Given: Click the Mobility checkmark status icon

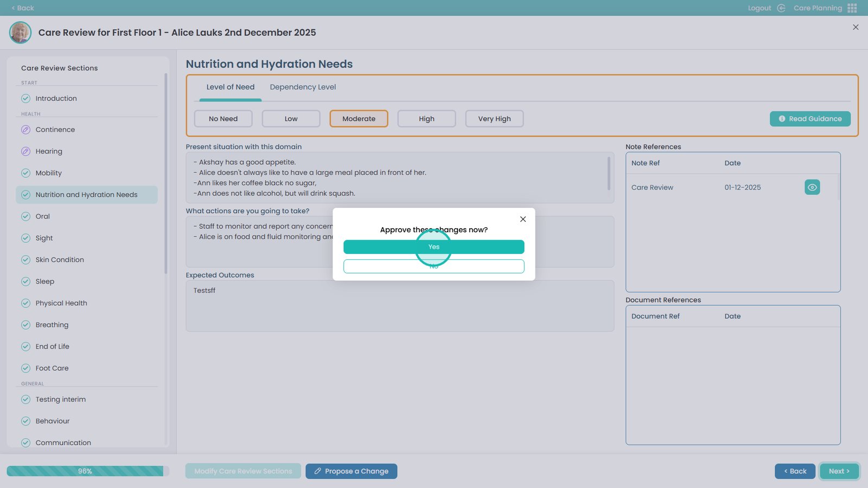Looking at the screenshot, I should (25, 173).
